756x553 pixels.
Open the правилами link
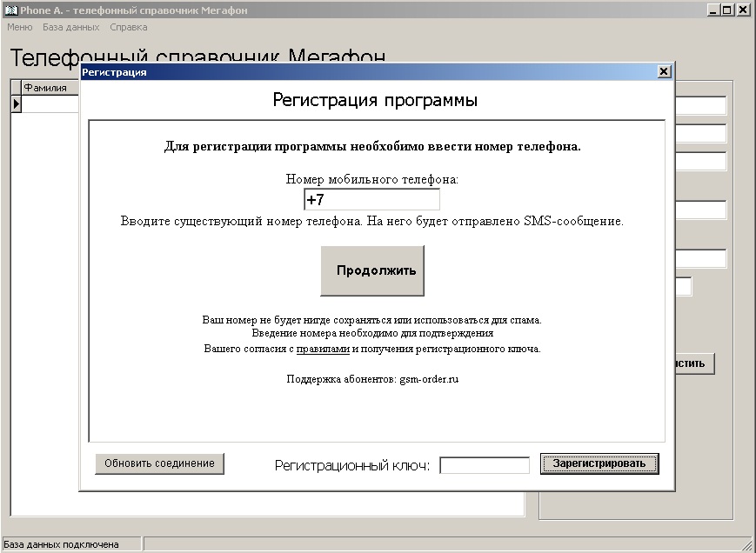click(323, 349)
